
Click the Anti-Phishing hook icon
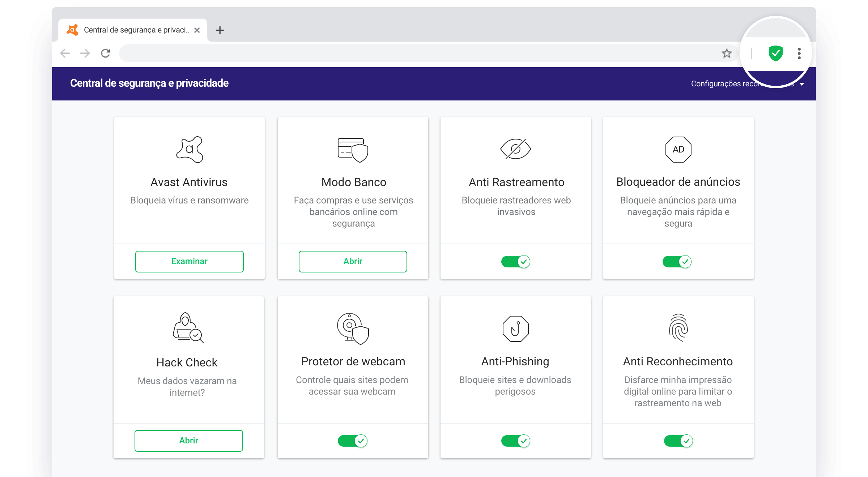point(516,328)
